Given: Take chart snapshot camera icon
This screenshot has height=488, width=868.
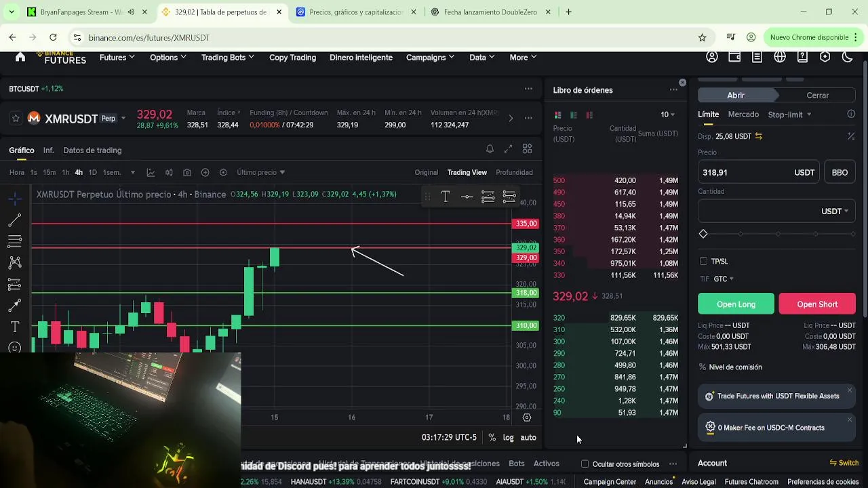Looking at the screenshot, I should [x=187, y=172].
